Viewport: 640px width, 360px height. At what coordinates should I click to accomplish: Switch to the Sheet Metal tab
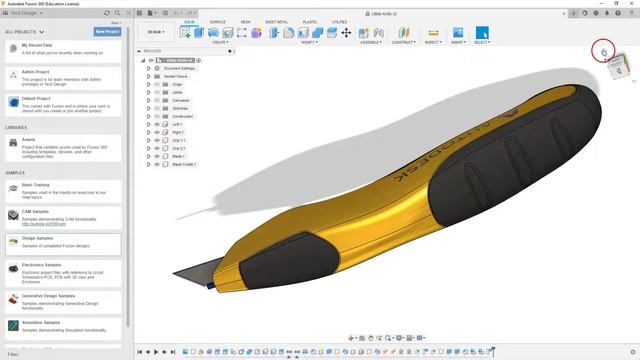tap(276, 22)
